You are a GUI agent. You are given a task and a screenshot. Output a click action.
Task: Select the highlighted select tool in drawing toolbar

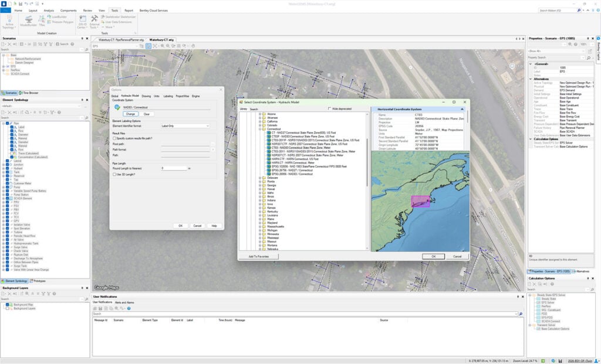point(148,46)
